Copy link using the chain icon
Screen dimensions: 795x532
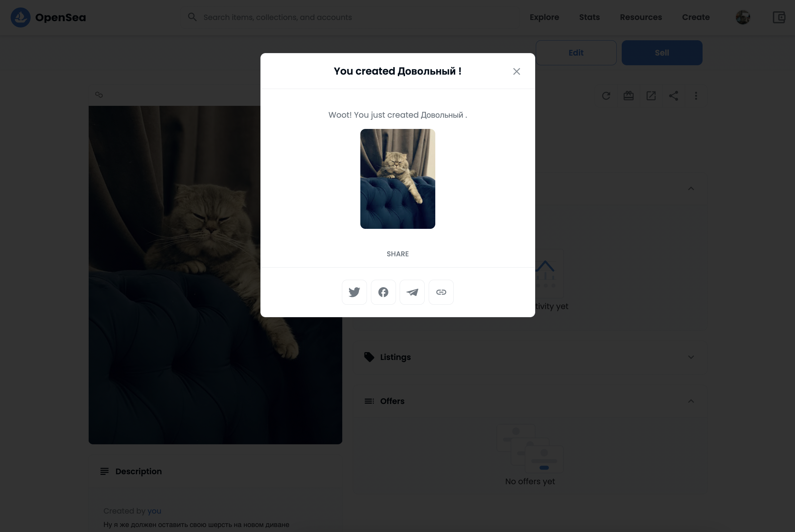click(x=441, y=292)
